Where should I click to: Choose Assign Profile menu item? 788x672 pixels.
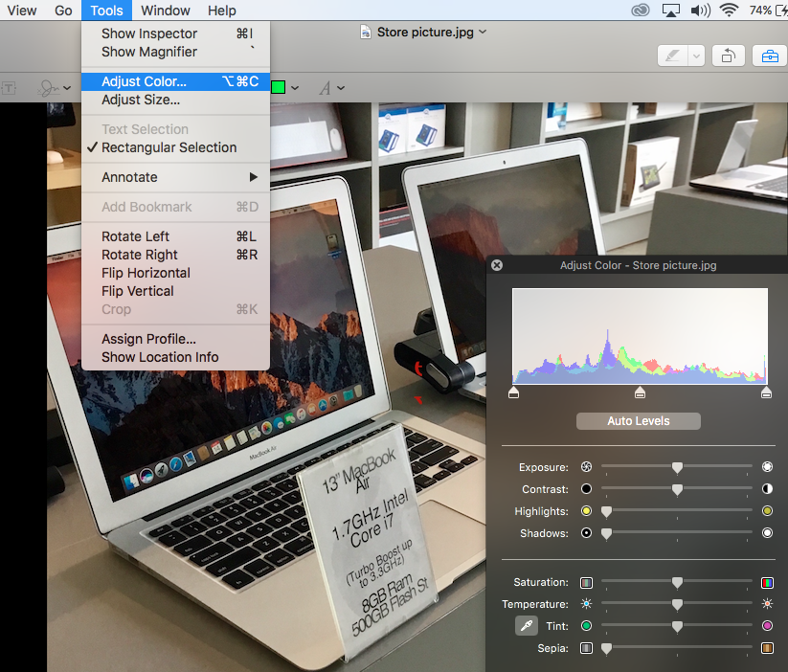click(x=175, y=339)
